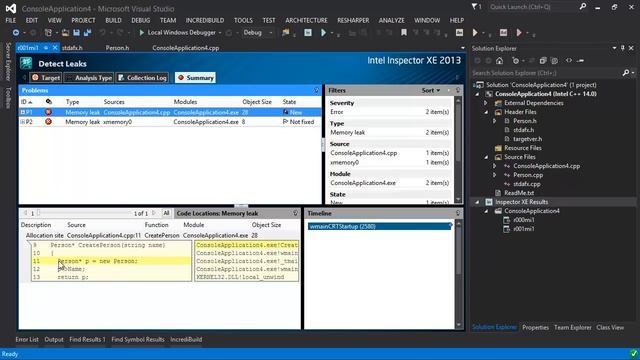Open Class View tab
This screenshot has width=640, height=360.
pyautogui.click(x=610, y=327)
